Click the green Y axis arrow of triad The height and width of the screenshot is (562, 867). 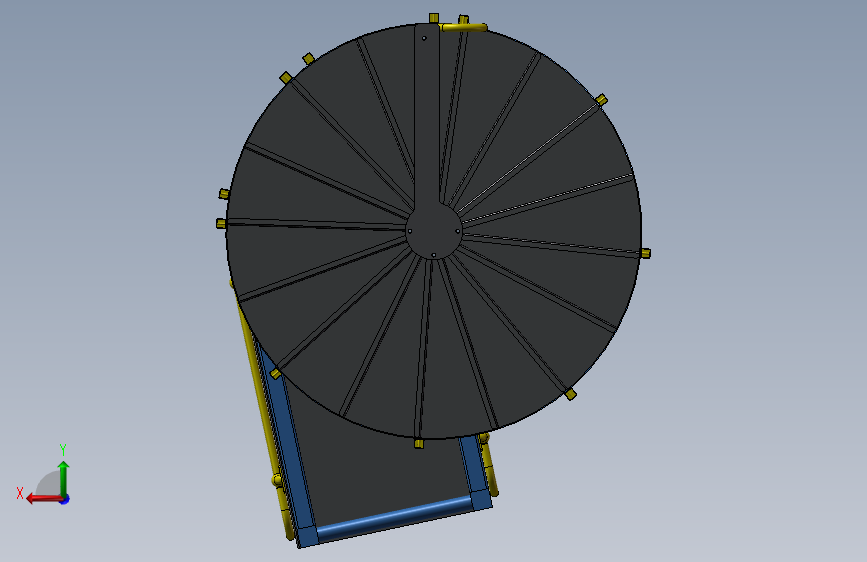coord(64,478)
